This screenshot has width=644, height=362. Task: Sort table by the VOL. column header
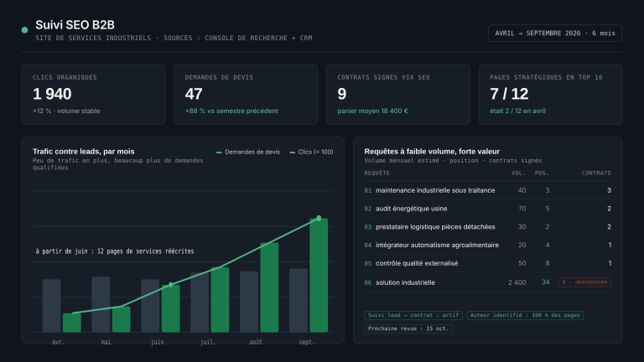point(518,173)
